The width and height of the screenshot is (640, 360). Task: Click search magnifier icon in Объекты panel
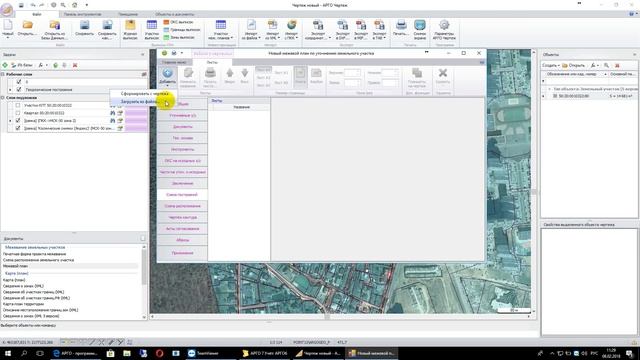pyautogui.click(x=607, y=65)
